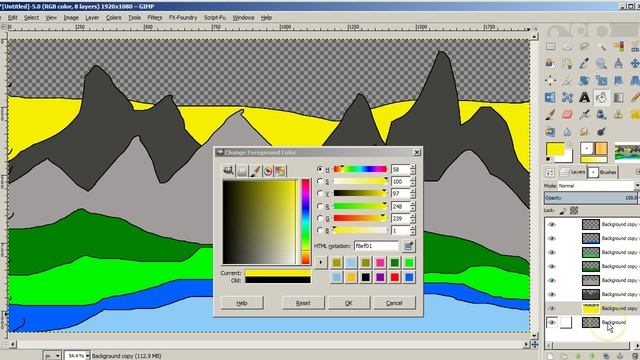This screenshot has width=640, height=360.
Task: Select the Free Select lasso tool
Action: (584, 47)
